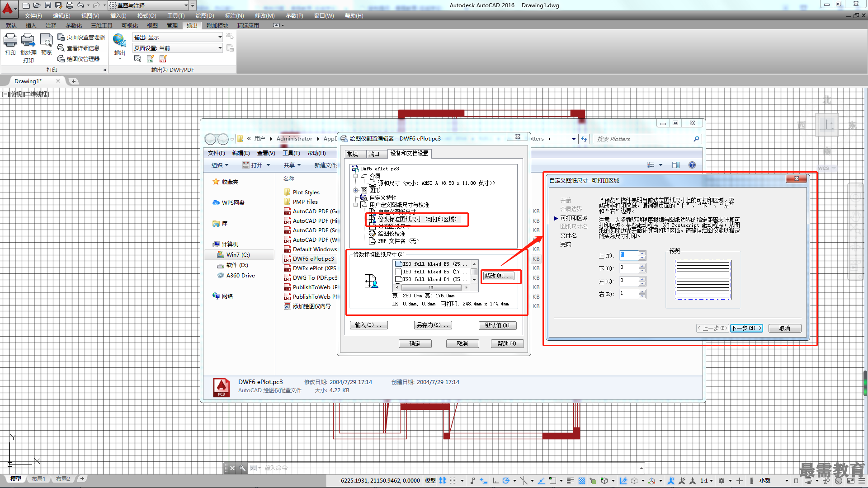868x488 pixels.
Task: Click the 修改(M)... button
Action: pos(499,276)
